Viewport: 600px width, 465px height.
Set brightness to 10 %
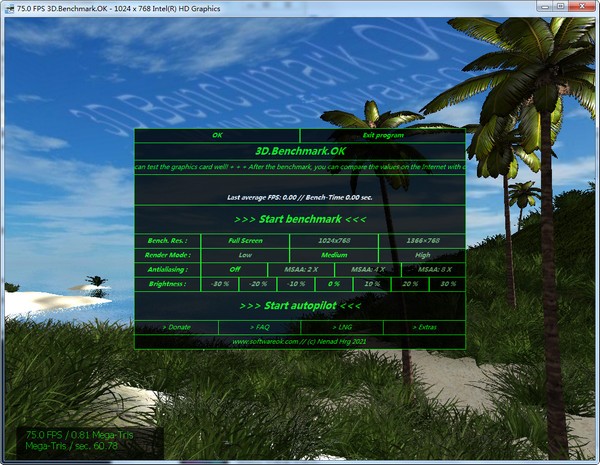point(372,284)
